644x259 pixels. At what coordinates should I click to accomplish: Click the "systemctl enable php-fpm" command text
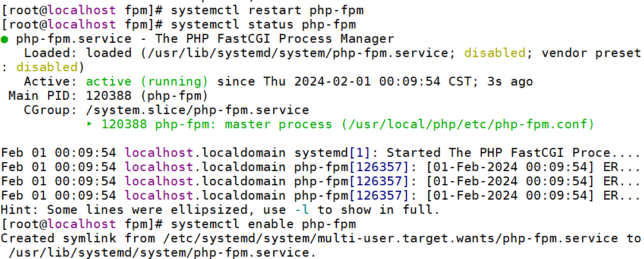click(263, 224)
